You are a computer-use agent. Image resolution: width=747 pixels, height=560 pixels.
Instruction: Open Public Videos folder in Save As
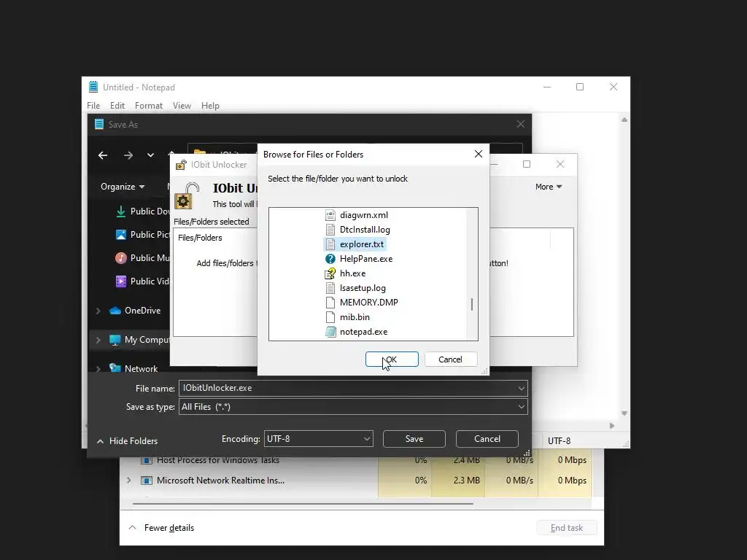143,281
